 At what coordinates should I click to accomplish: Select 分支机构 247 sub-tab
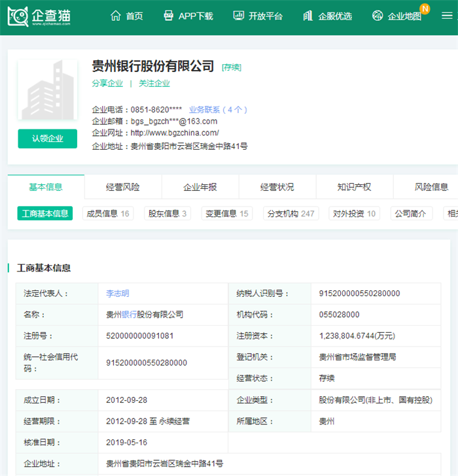290,213
